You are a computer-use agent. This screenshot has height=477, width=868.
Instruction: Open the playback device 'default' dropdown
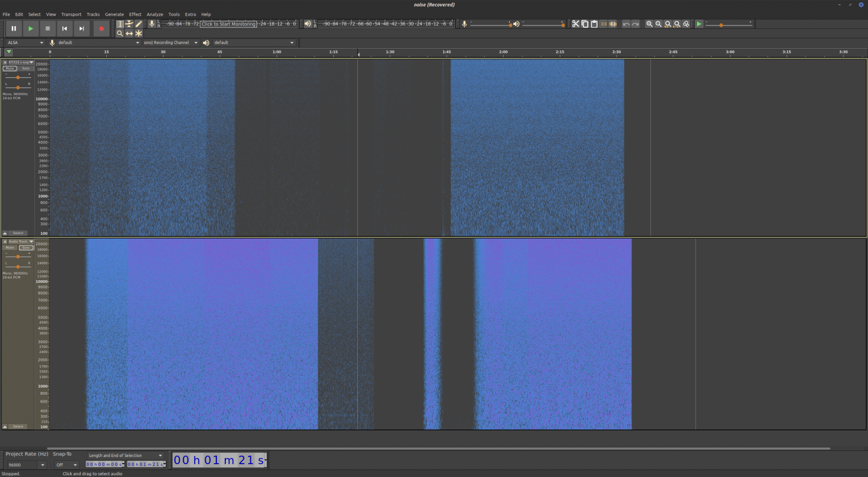tap(254, 42)
